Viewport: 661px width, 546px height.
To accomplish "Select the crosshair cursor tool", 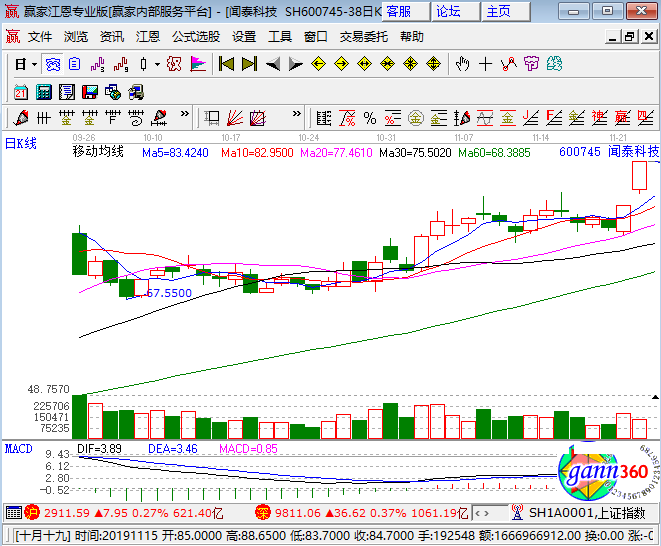I will (x=486, y=64).
